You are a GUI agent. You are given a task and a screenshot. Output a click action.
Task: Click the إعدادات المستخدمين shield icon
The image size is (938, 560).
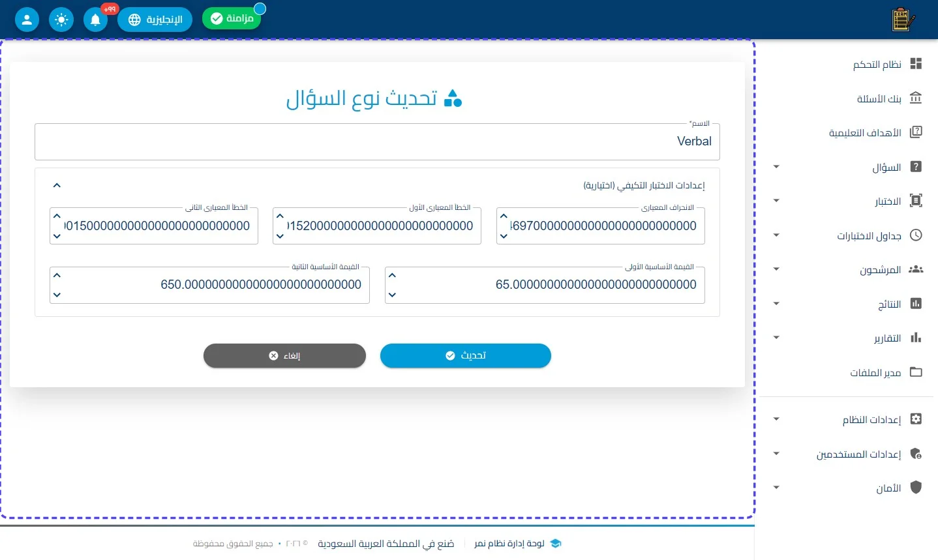tap(916, 454)
